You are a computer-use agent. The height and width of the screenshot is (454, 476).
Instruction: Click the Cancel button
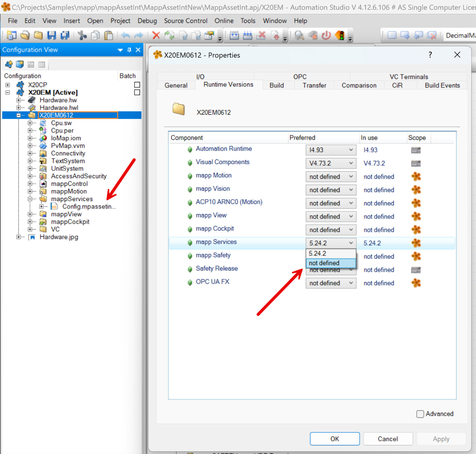click(x=388, y=439)
